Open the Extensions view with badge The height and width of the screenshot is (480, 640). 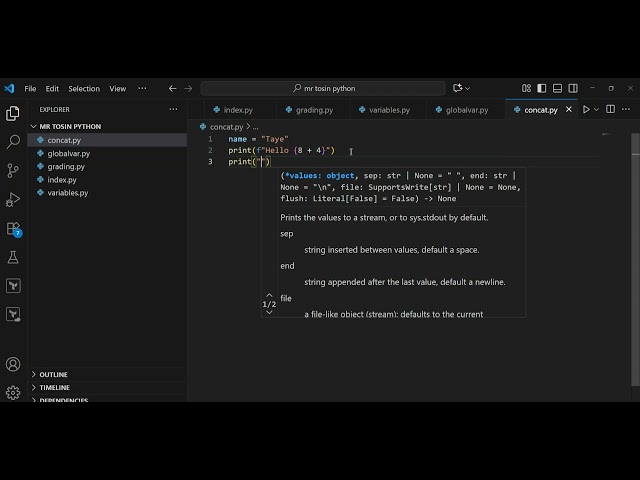[x=13, y=229]
